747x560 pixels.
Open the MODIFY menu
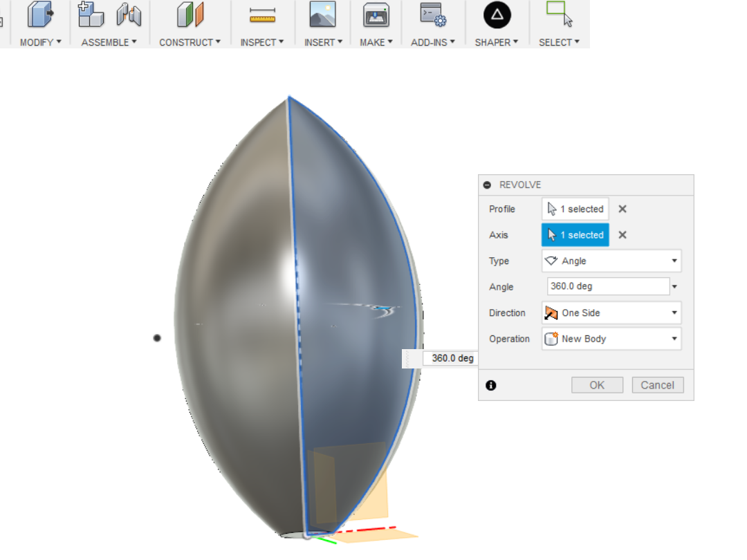pos(41,42)
